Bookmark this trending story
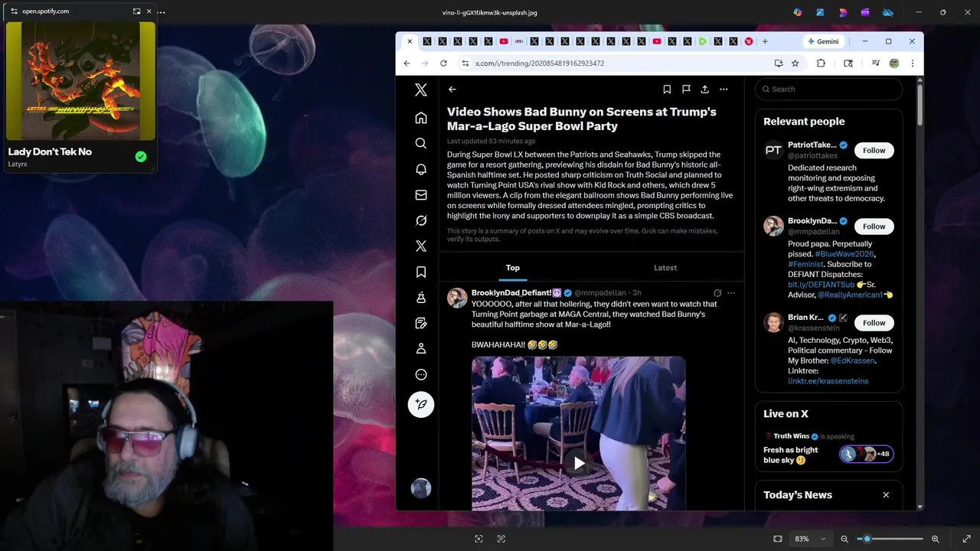 667,90
